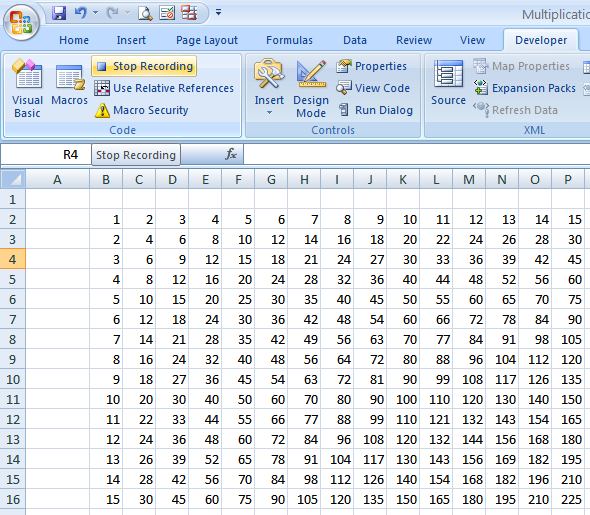Toggle Use Relative References
This screenshot has height=515, width=590.
(164, 88)
